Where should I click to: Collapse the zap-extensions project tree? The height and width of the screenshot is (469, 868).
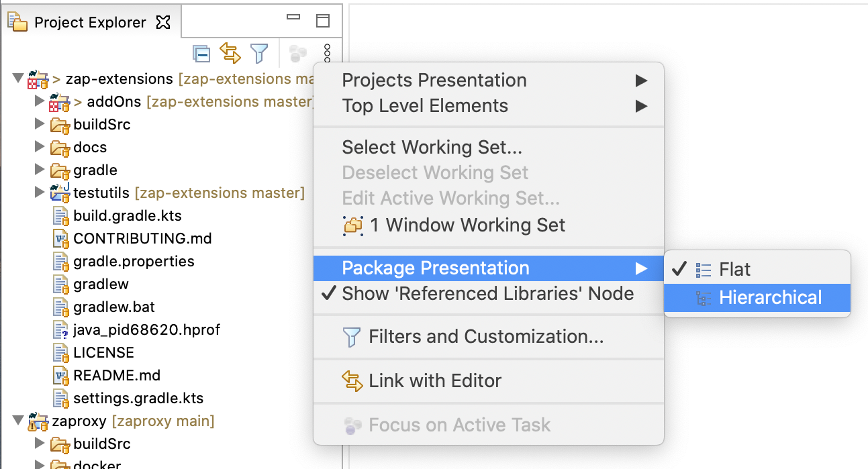click(x=18, y=79)
